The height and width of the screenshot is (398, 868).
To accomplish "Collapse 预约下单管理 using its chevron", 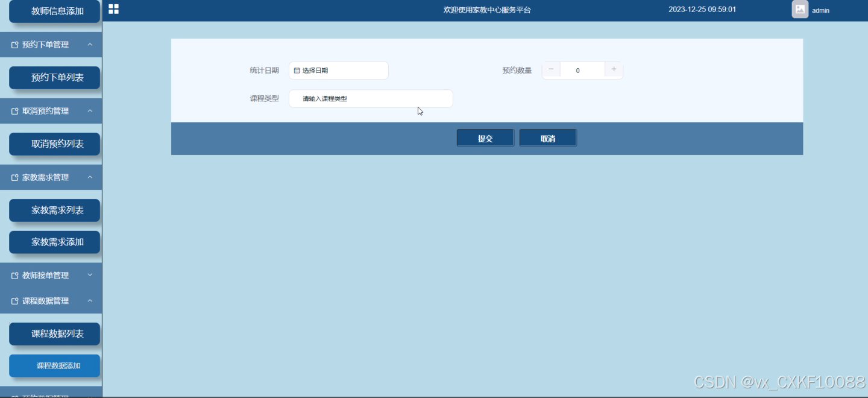I will tap(90, 45).
